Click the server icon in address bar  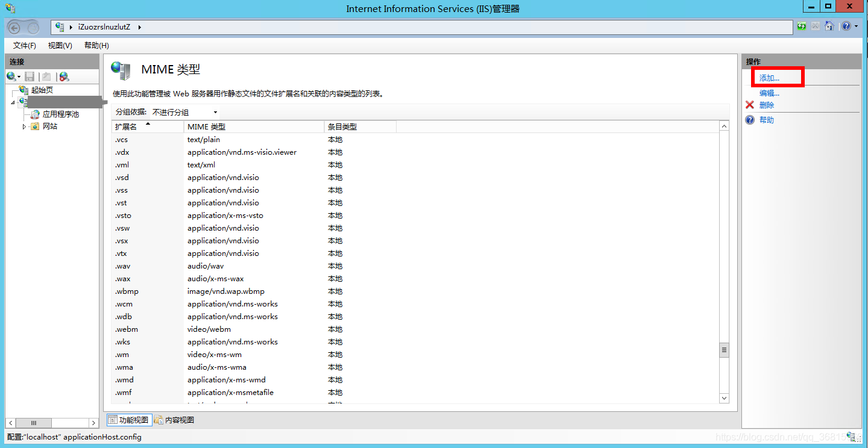60,27
